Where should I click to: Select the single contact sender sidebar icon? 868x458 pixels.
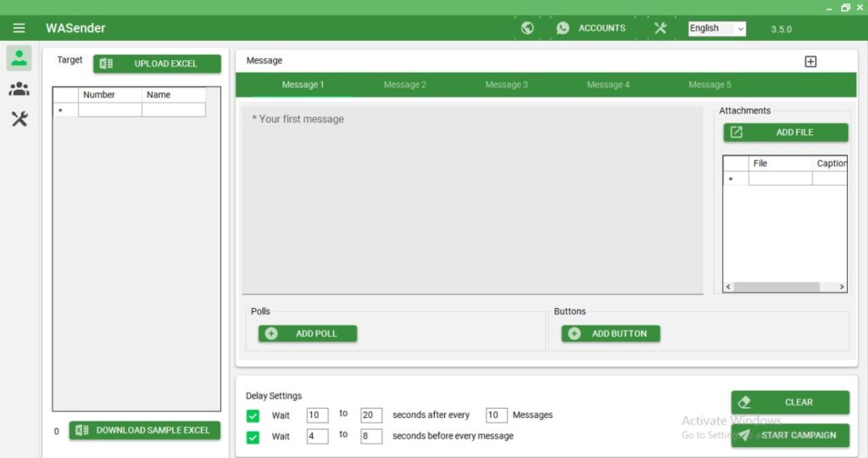(x=19, y=58)
